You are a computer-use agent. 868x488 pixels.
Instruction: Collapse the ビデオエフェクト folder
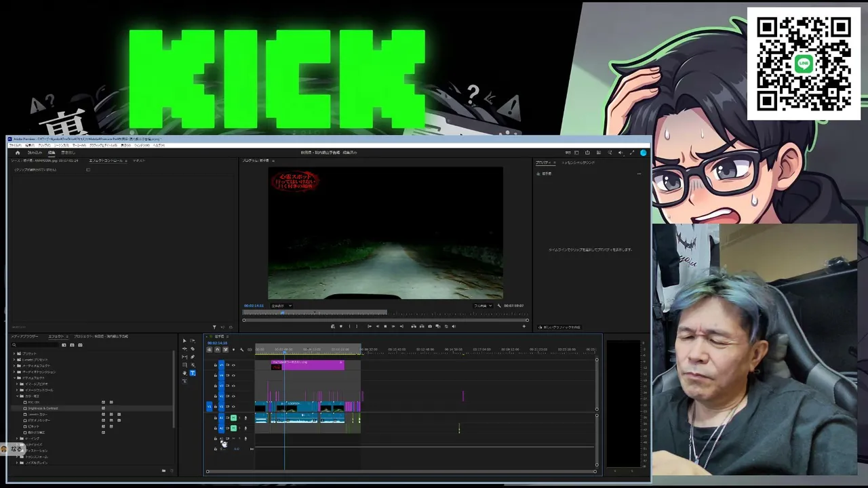[14, 378]
